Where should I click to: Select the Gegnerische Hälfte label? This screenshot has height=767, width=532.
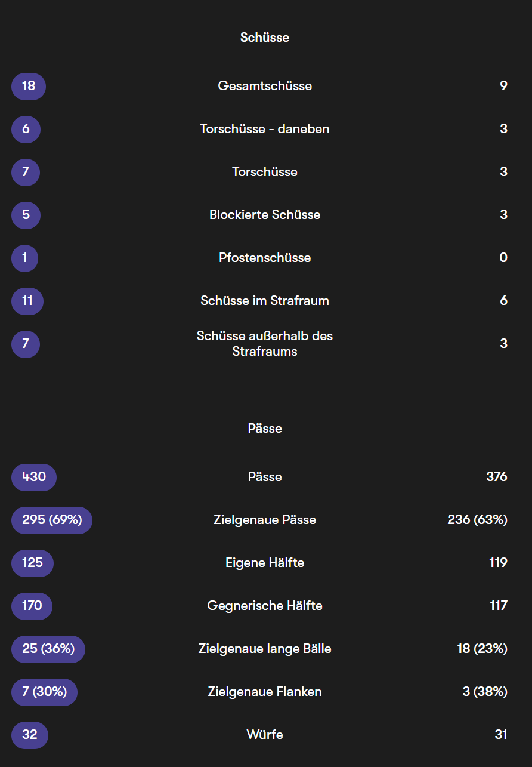265,606
